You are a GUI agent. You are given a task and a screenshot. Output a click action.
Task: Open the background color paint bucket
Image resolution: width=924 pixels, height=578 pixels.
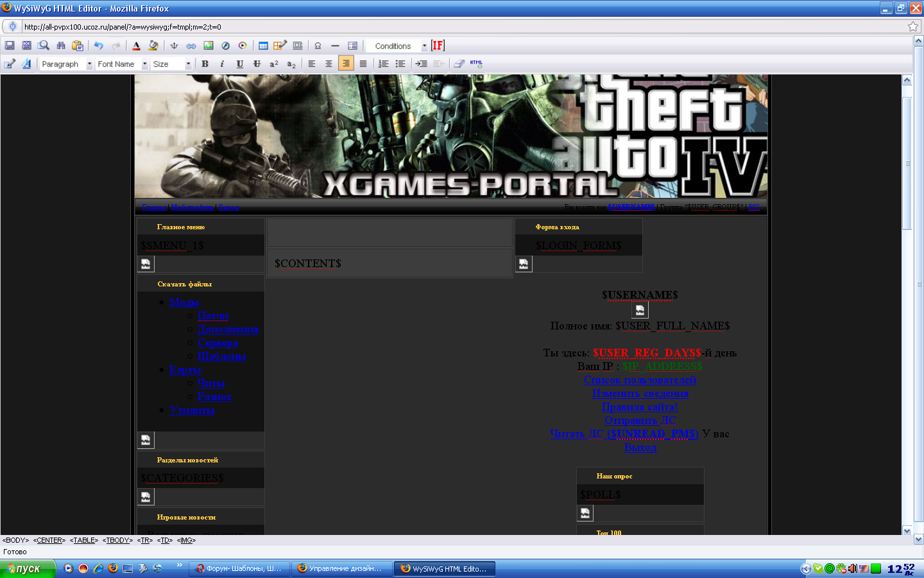(x=153, y=46)
